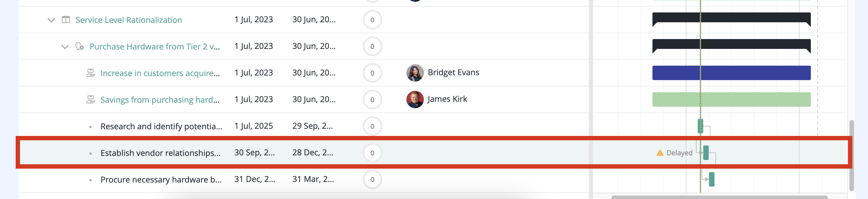Open Savings from purchasing hardware link
868x199 pixels.
pos(160,99)
